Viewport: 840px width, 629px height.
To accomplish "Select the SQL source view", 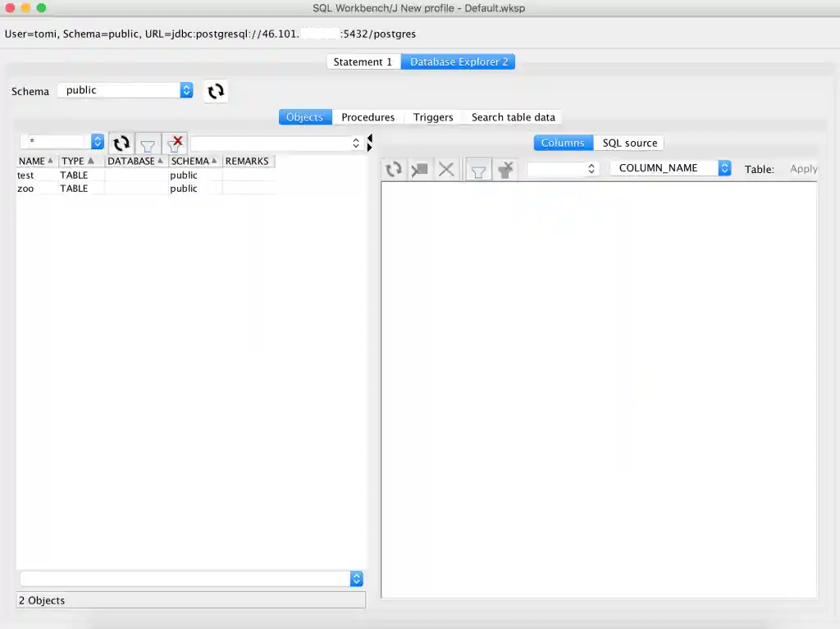I will pos(629,143).
